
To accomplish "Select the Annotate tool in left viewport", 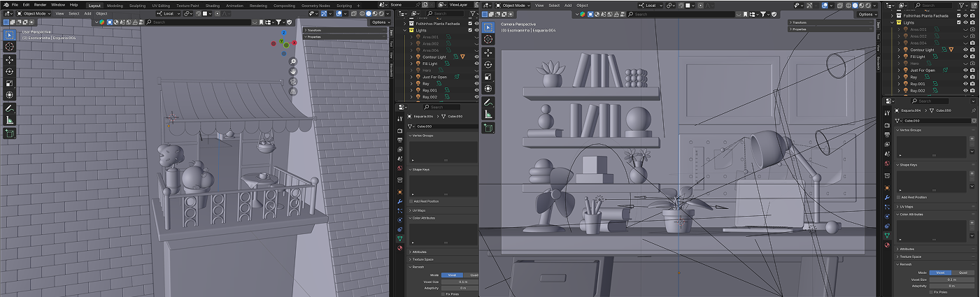I will pos(10,109).
